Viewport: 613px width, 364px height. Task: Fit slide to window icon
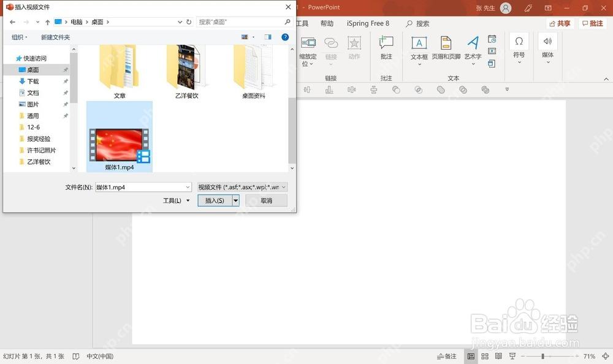[605, 356]
